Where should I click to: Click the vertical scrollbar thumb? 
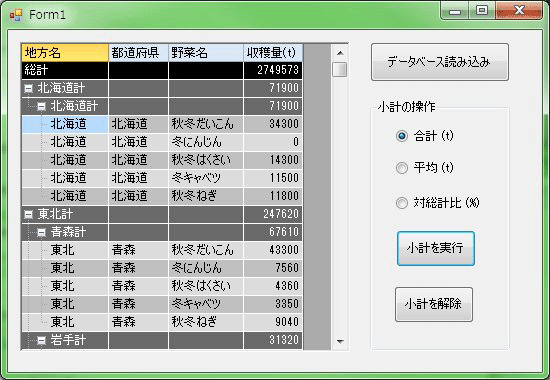tap(340, 69)
